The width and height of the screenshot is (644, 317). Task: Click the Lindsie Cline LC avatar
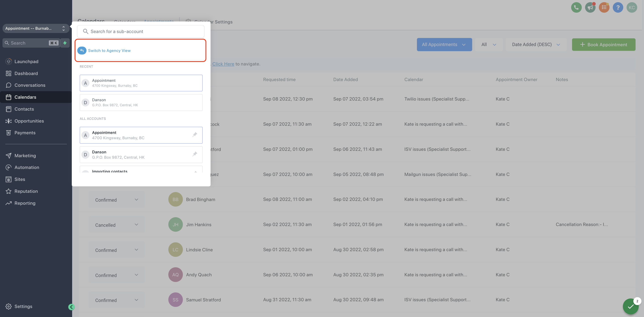[x=176, y=249]
